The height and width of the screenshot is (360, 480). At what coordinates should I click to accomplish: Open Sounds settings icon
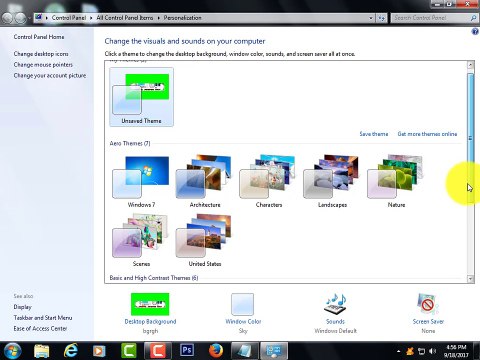click(x=335, y=304)
